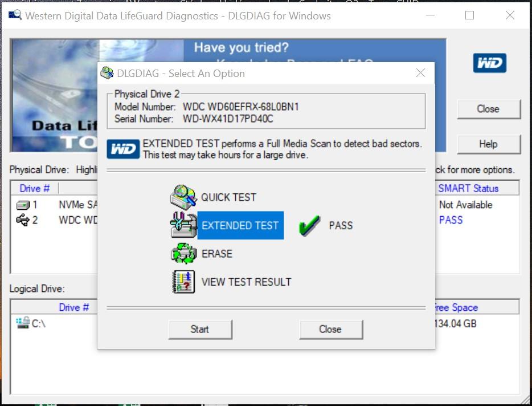Click the C:\ logical drive icon
The height and width of the screenshot is (406, 532).
click(23, 323)
